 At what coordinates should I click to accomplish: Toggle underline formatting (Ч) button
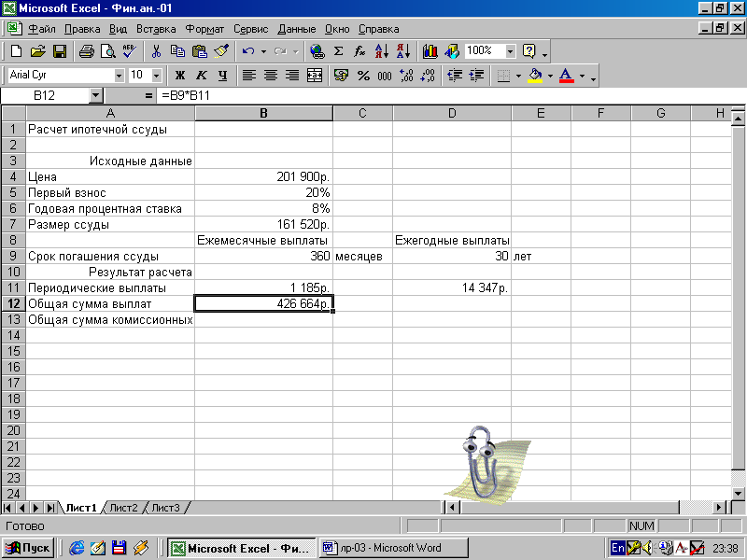tap(222, 76)
